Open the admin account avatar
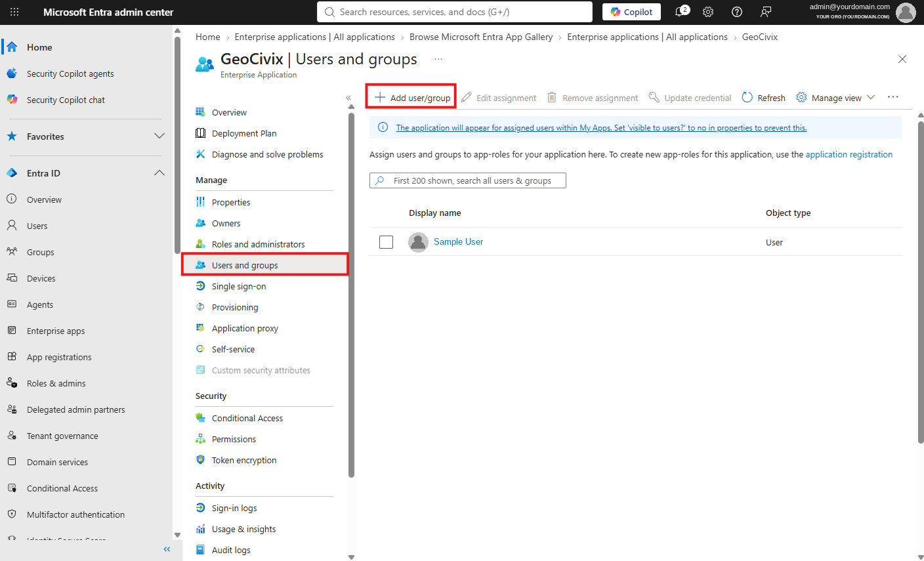The width and height of the screenshot is (924, 561). point(906,12)
